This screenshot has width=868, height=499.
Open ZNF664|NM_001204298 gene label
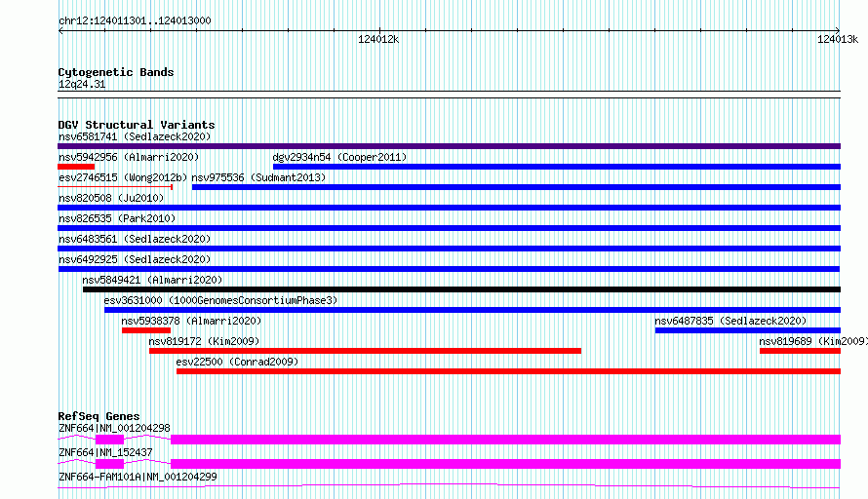tap(114, 428)
